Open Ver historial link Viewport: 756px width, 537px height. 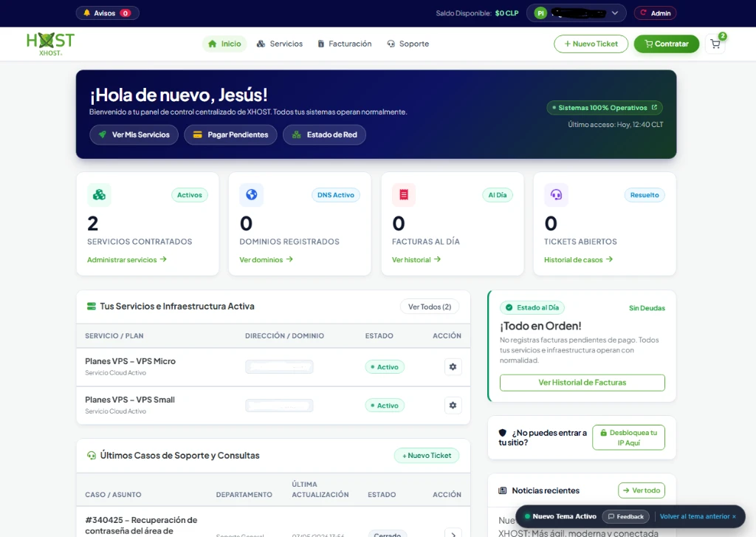click(416, 259)
